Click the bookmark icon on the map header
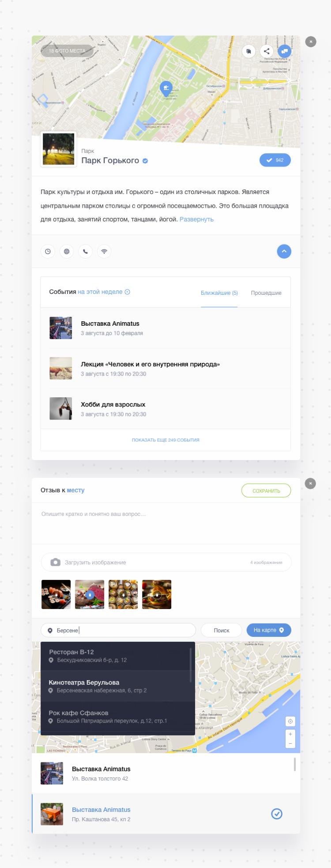Image resolution: width=331 pixels, height=868 pixels. (x=249, y=51)
